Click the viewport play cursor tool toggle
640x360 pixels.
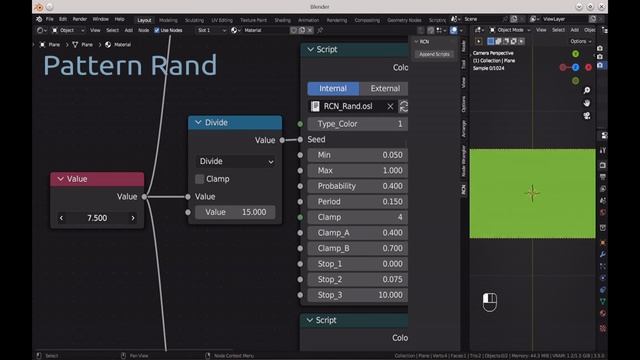pos(479,41)
